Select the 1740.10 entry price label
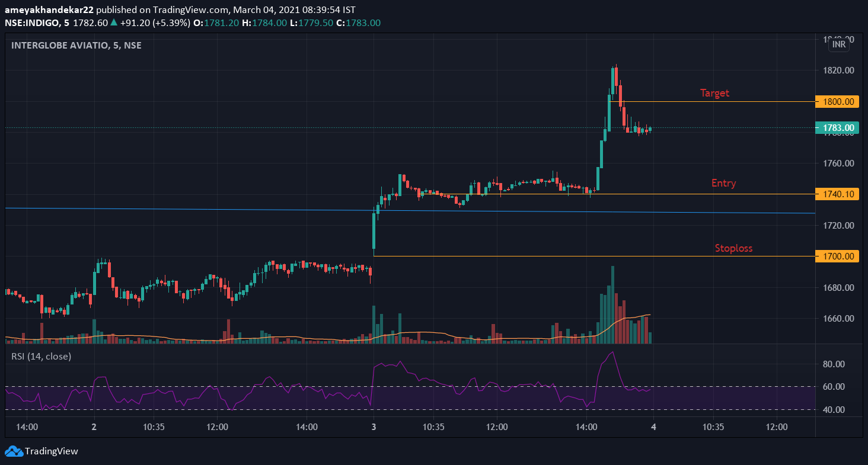 (837, 194)
